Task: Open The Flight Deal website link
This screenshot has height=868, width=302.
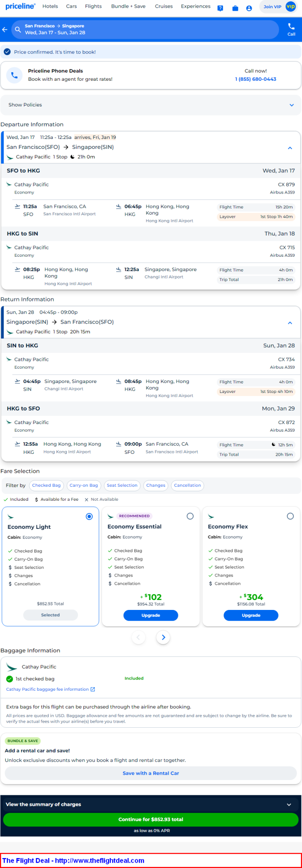Action: [x=73, y=860]
